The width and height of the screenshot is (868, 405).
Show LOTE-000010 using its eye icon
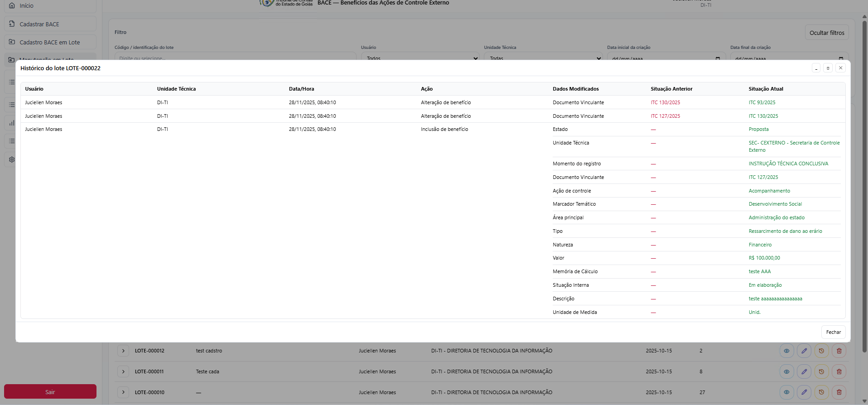(x=786, y=392)
